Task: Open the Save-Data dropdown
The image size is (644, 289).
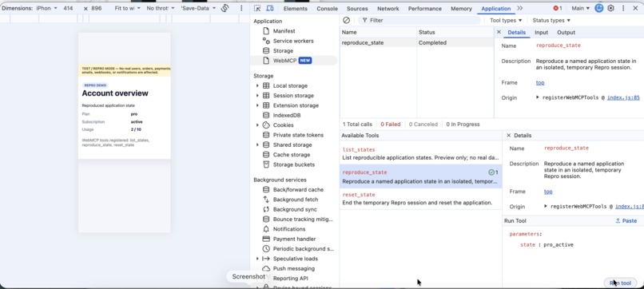Action: pos(198,8)
